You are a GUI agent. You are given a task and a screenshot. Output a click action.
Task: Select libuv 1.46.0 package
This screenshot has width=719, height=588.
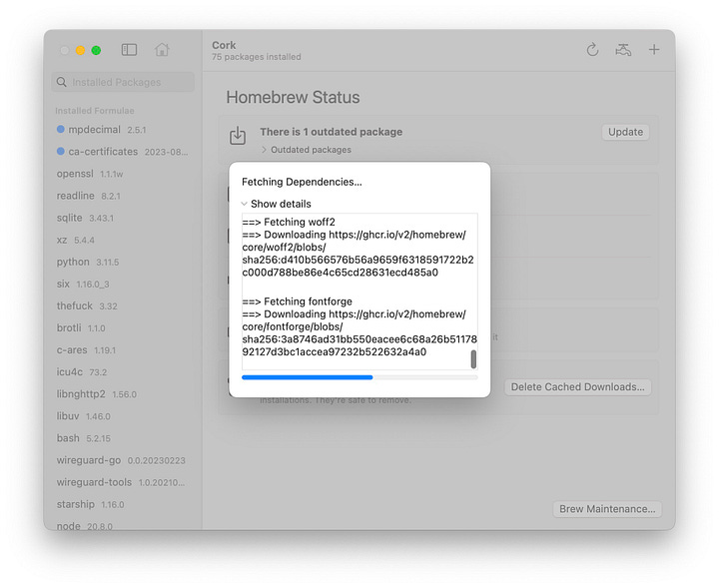[123, 415]
